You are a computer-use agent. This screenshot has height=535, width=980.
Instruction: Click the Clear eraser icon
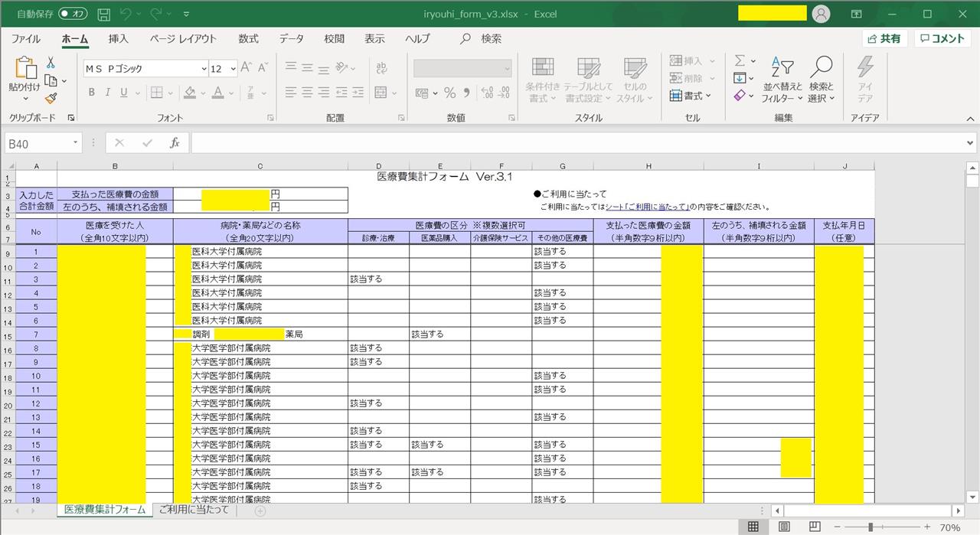[740, 96]
